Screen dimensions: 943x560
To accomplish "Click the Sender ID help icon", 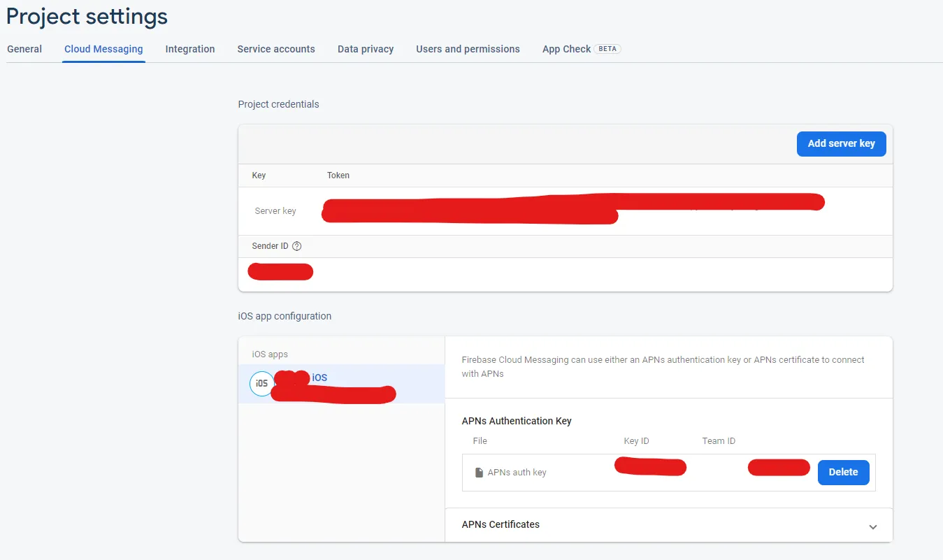I will click(x=297, y=246).
